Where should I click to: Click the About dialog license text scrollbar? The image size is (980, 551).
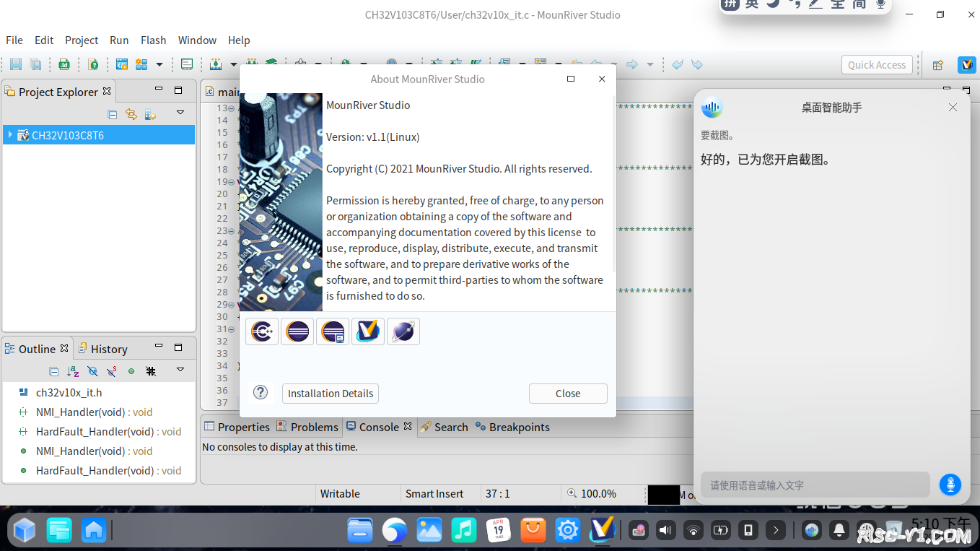coord(614,183)
